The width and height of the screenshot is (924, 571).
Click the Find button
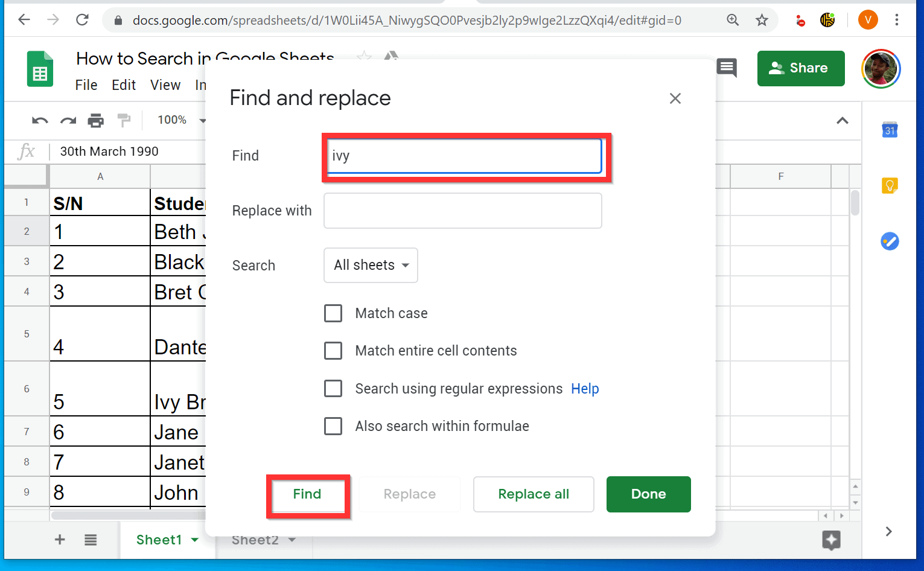pos(307,494)
